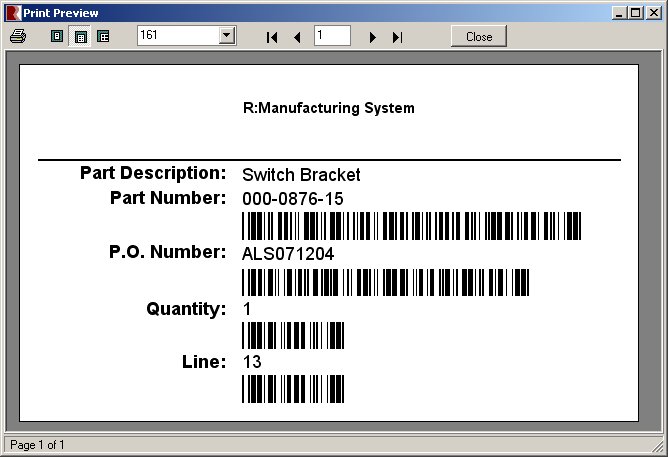The image size is (668, 457).
Task: Click Page 1 of 1 status text
Action: pyautogui.click(x=37, y=445)
